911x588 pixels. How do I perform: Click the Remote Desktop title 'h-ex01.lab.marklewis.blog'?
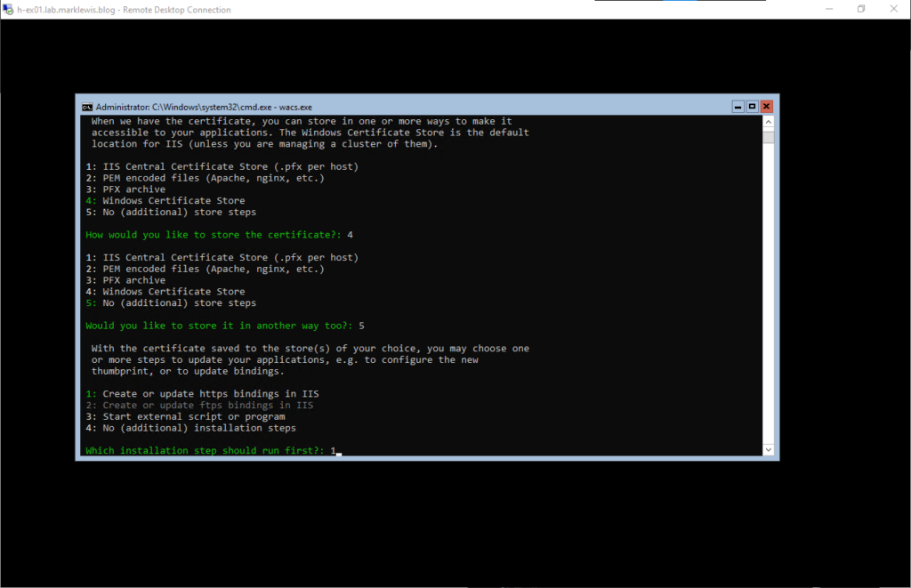pyautogui.click(x=66, y=10)
